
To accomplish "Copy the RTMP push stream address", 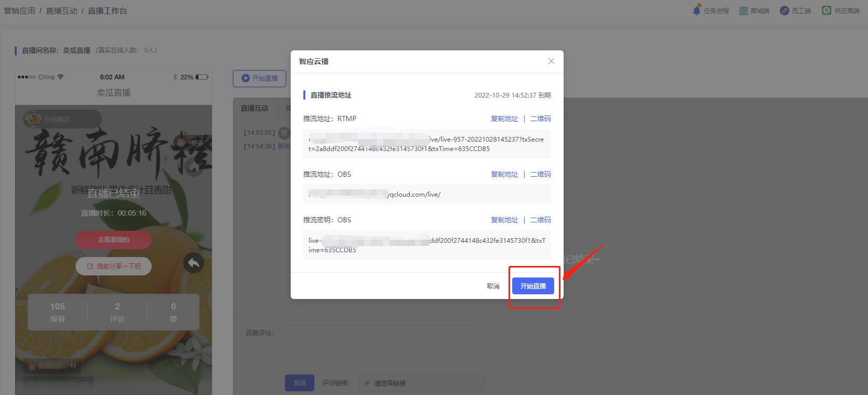I will 504,119.
